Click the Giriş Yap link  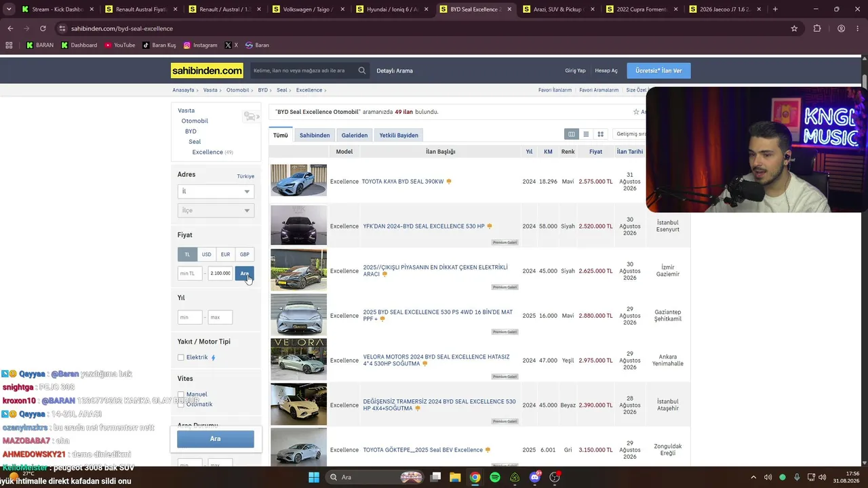(x=575, y=70)
